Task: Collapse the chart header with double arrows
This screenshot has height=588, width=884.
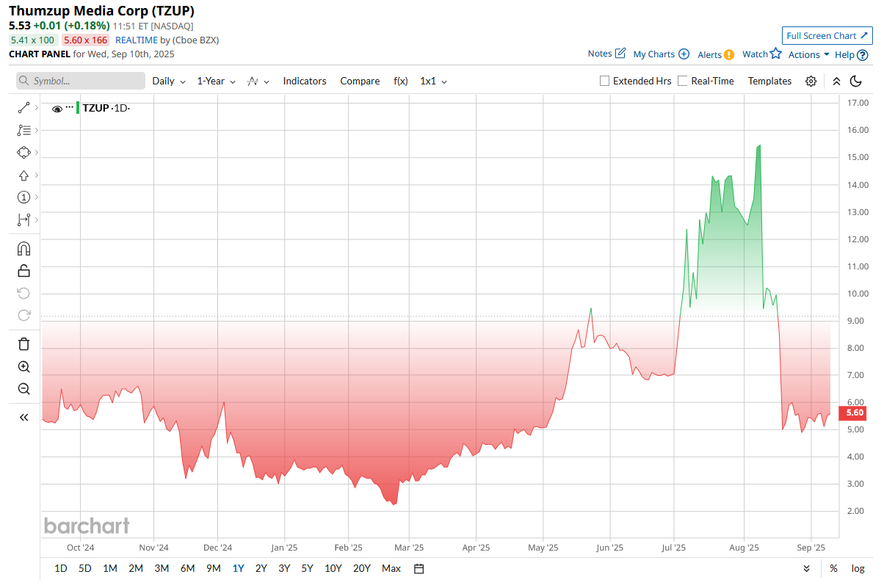Action: pyautogui.click(x=836, y=81)
